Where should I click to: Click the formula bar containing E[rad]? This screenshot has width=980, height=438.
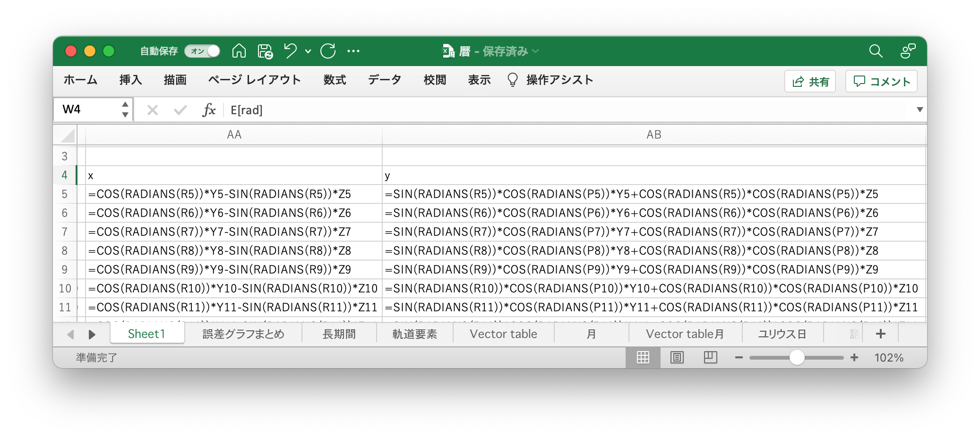coord(569,110)
